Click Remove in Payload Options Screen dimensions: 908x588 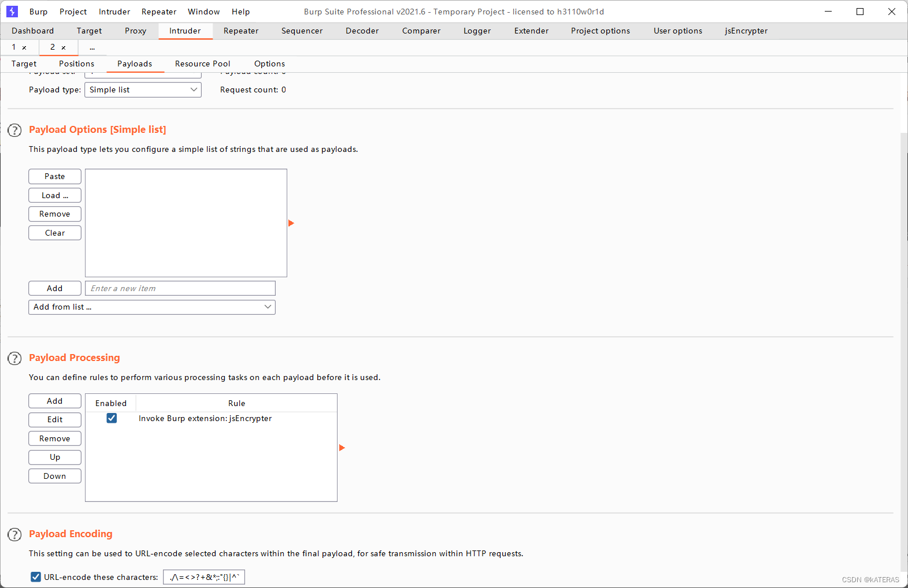[x=55, y=214]
